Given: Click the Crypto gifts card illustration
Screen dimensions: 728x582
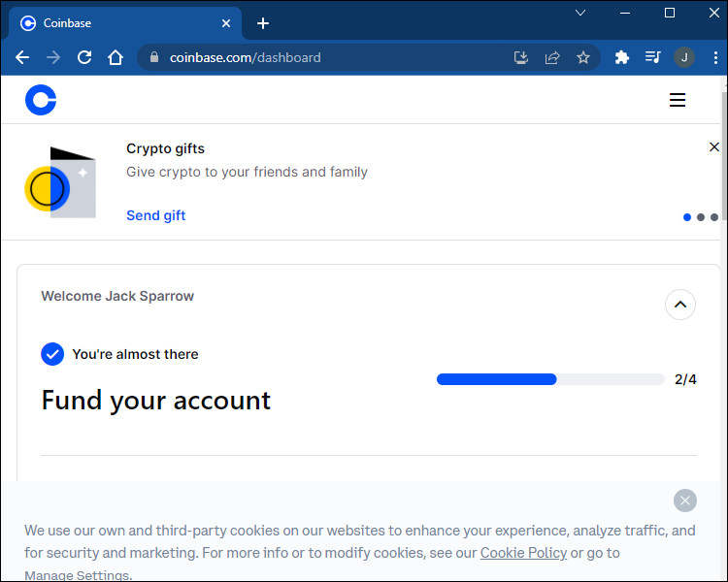Looking at the screenshot, I should coord(60,182).
